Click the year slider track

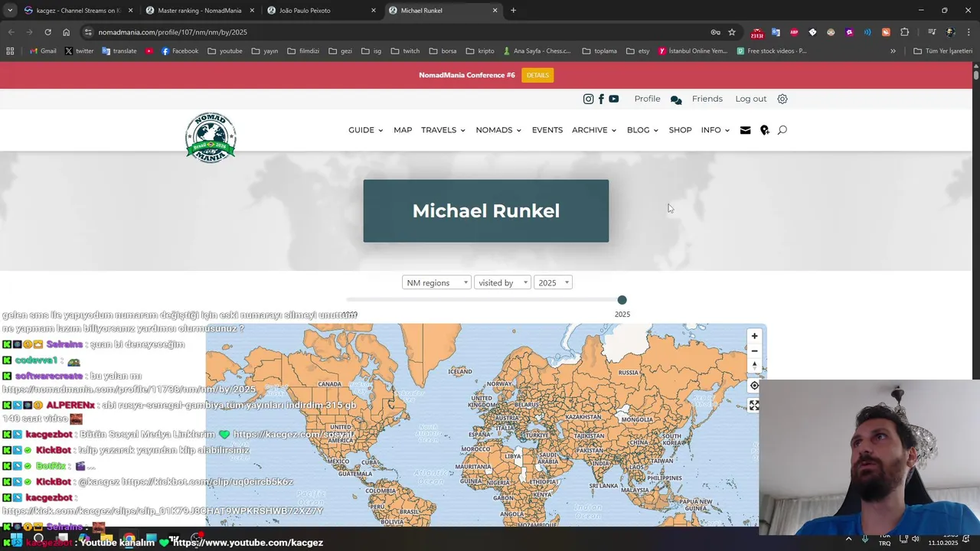click(484, 300)
